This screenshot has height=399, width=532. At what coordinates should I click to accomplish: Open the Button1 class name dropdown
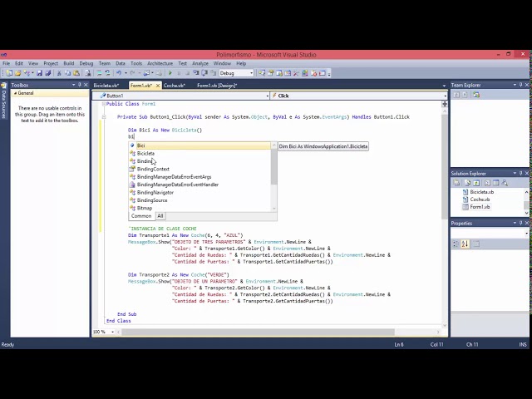[268, 96]
